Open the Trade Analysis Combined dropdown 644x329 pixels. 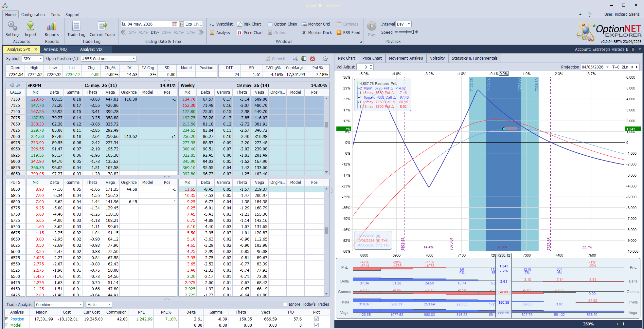pyautogui.click(x=80, y=304)
